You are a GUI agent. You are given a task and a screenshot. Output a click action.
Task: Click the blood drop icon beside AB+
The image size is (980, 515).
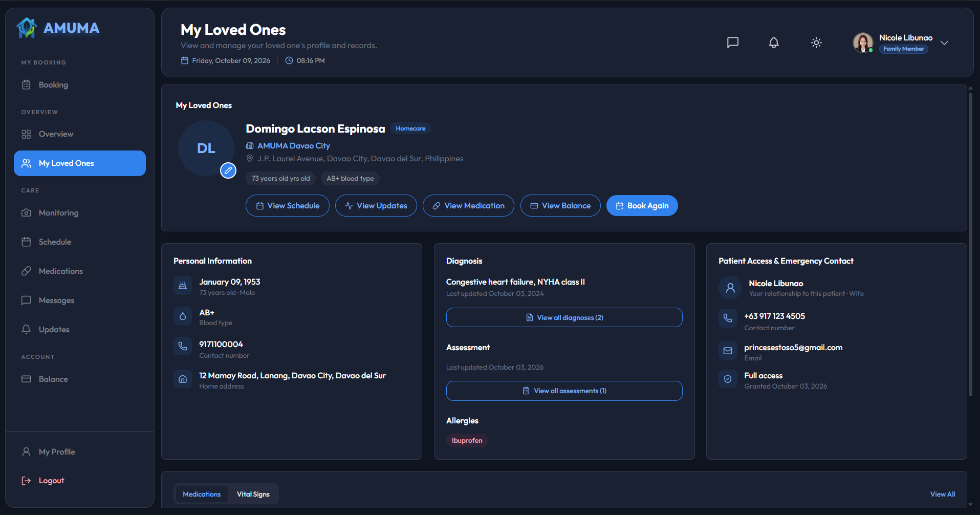183,316
